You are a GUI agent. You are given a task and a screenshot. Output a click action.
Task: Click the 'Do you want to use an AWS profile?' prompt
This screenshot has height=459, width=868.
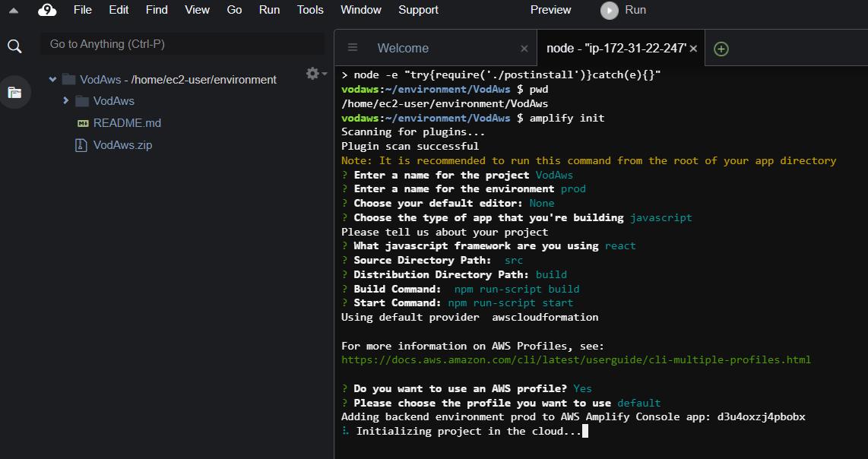tap(461, 388)
